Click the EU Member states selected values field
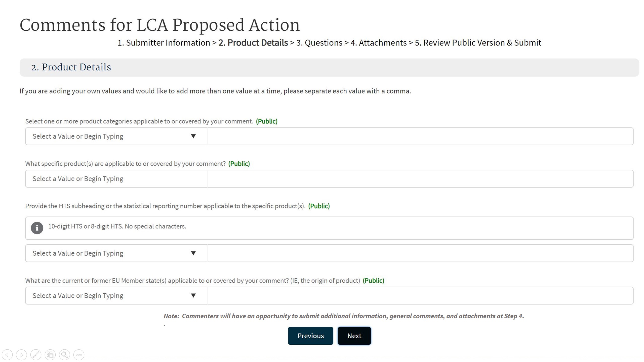Screen dimensions: 644x362 pyautogui.click(x=420, y=295)
